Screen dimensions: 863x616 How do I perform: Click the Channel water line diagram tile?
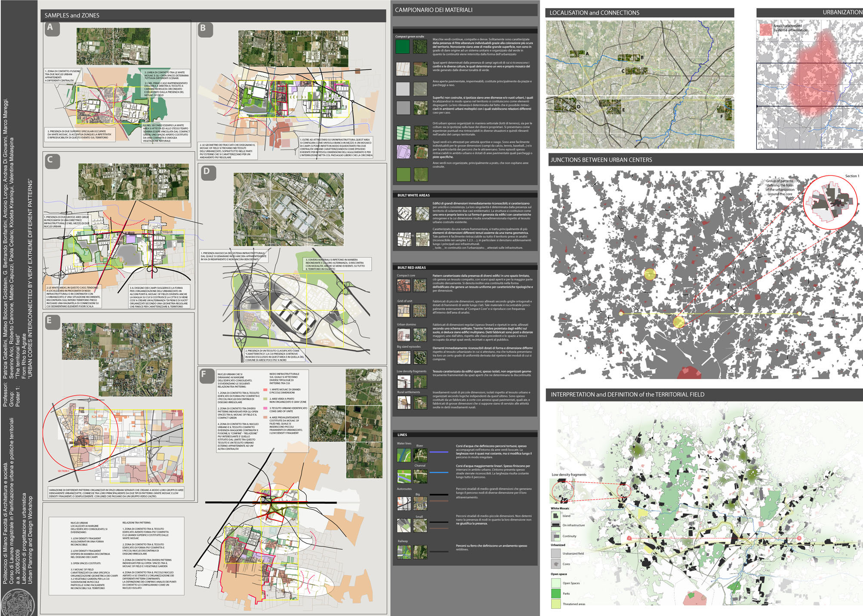tap(404, 476)
